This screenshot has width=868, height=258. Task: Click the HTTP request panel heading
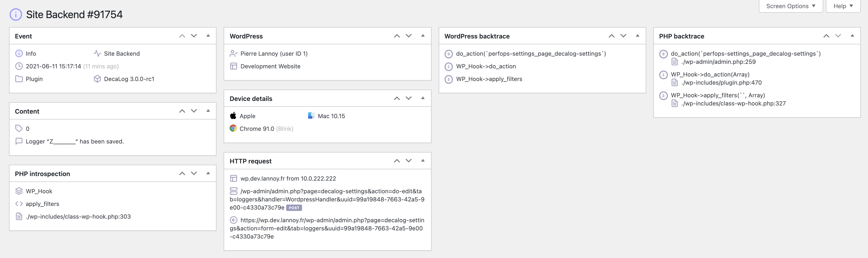[x=250, y=161]
